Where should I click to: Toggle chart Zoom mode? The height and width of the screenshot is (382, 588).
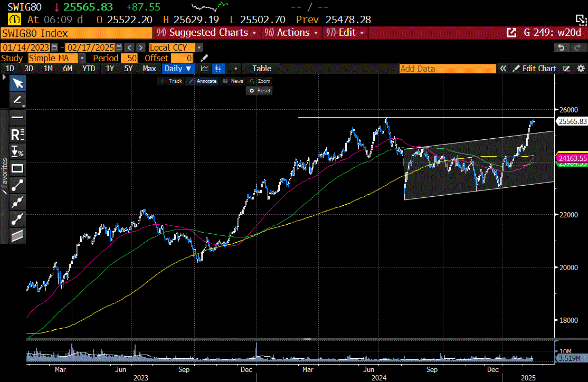pos(260,81)
